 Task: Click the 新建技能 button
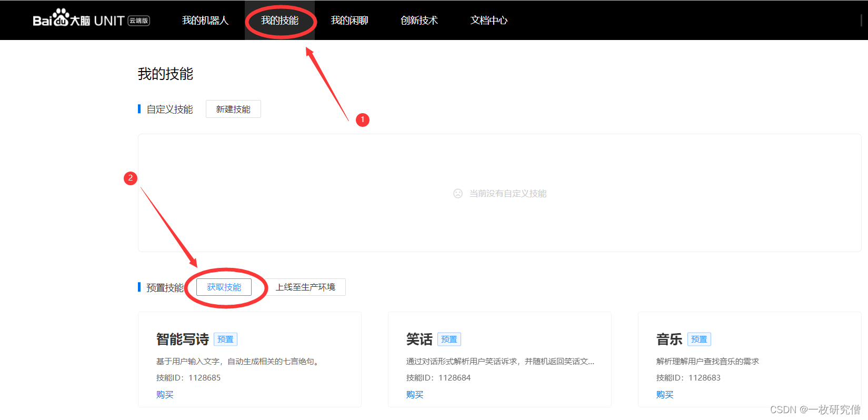tap(233, 109)
